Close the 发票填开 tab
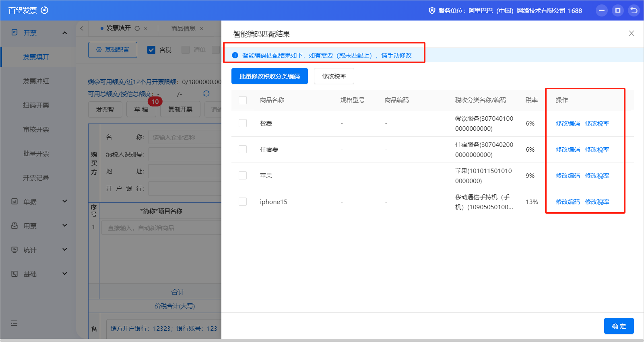The image size is (644, 342). [146, 29]
